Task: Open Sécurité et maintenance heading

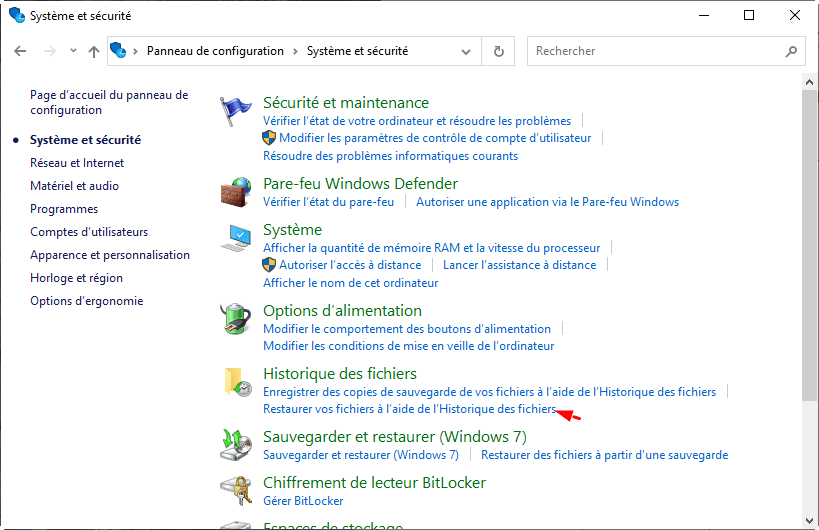Action: pyautogui.click(x=346, y=102)
